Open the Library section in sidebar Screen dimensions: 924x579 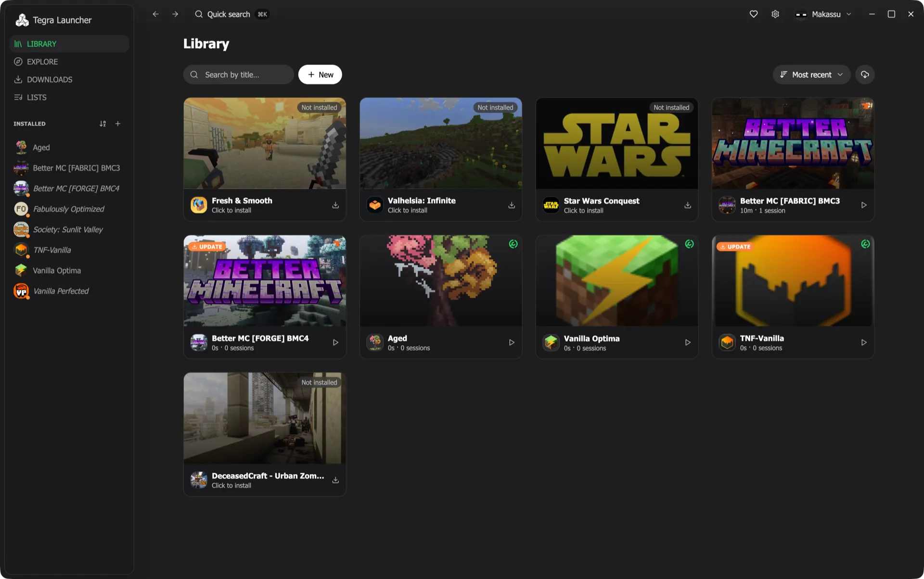pos(69,44)
